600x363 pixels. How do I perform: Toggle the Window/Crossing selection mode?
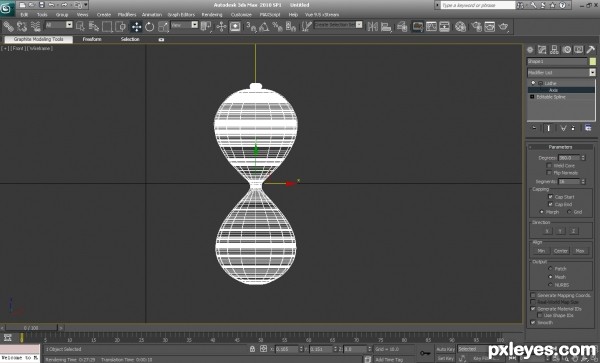pos(121,26)
